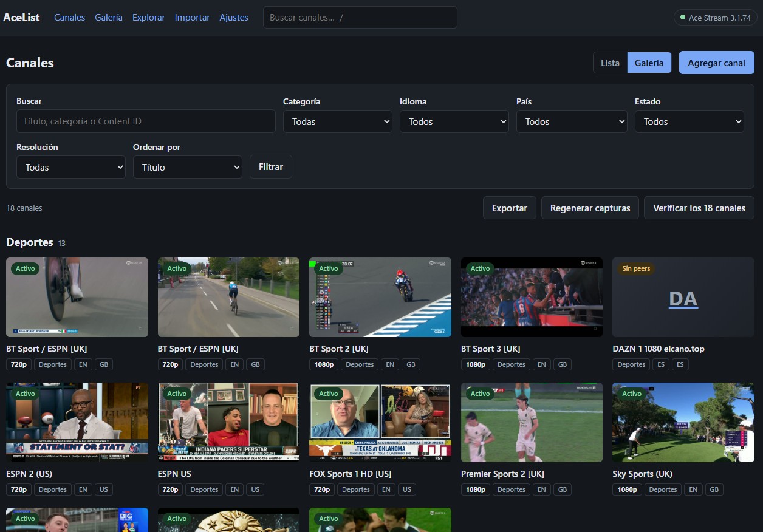Click the Filtrar button

pyautogui.click(x=271, y=167)
